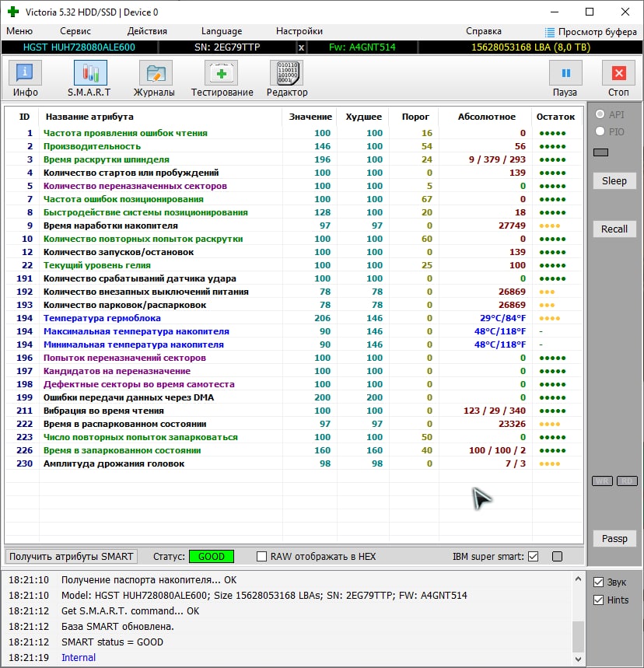
Task: Open the Инфо drive information panel
Action: pos(26,74)
